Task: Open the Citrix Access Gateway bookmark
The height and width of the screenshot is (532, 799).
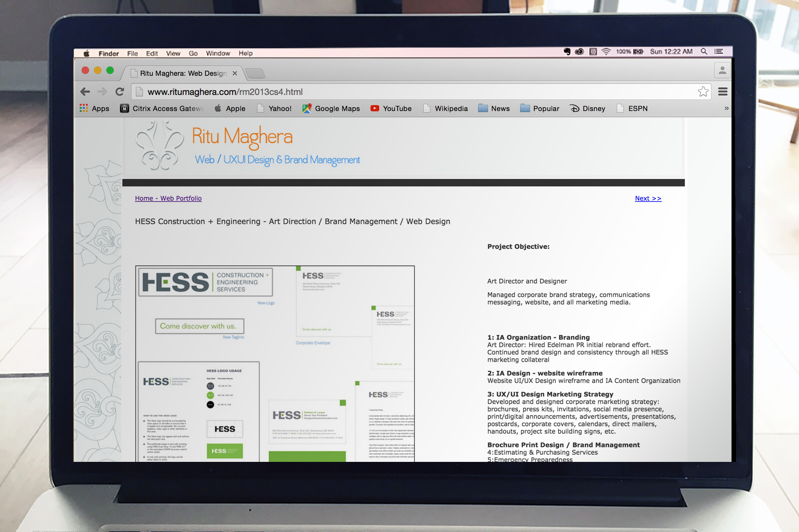Action: click(x=162, y=108)
